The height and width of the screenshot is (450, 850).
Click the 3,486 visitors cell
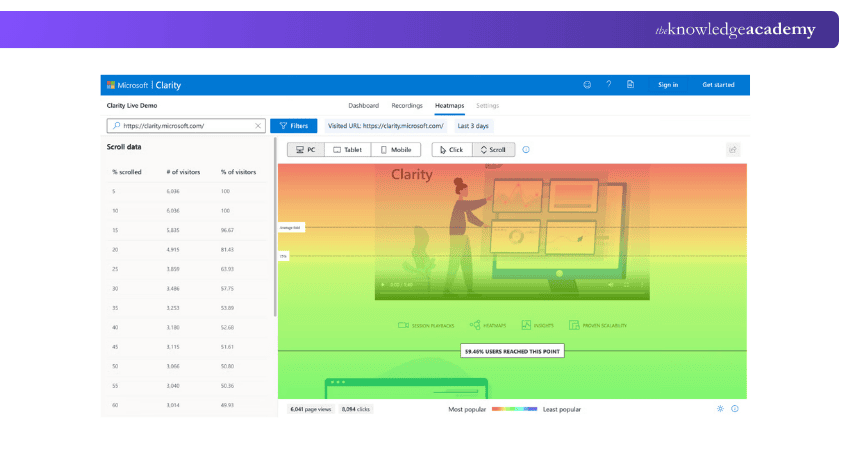173,289
